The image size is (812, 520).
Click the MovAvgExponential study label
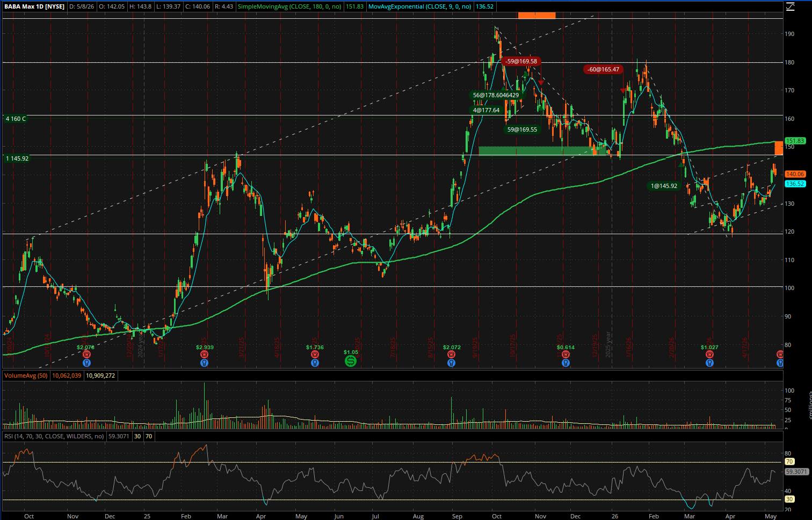(x=420, y=6)
